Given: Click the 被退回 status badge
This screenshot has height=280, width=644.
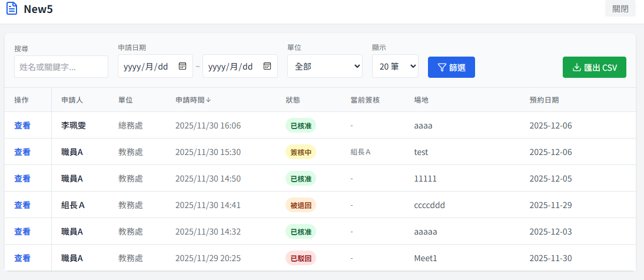Looking at the screenshot, I should (300, 205).
